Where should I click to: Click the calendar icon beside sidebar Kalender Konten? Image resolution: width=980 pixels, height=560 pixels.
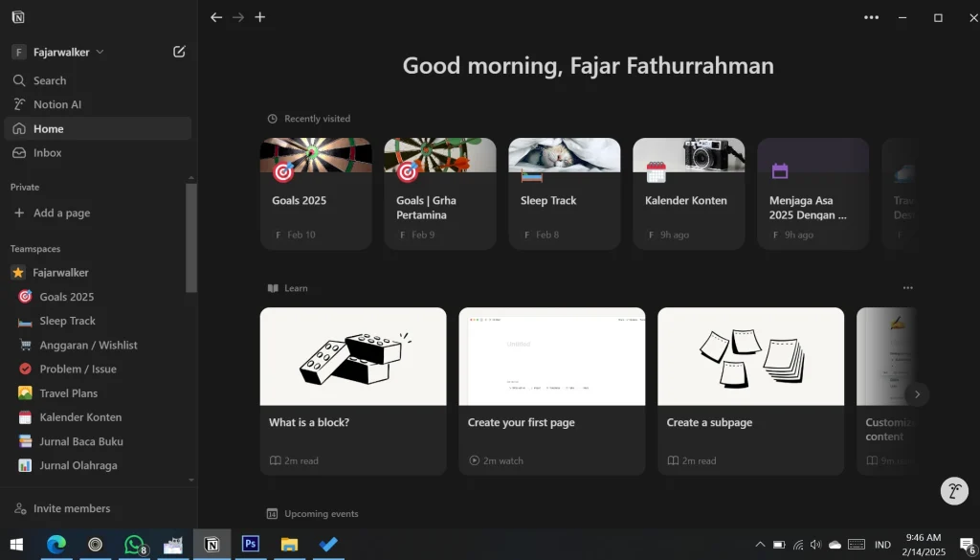[25, 416]
